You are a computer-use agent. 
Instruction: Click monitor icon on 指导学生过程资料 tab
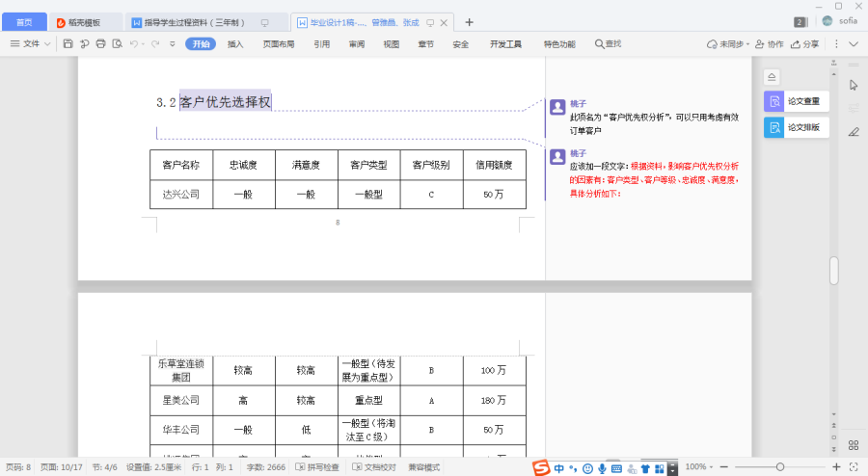click(264, 23)
